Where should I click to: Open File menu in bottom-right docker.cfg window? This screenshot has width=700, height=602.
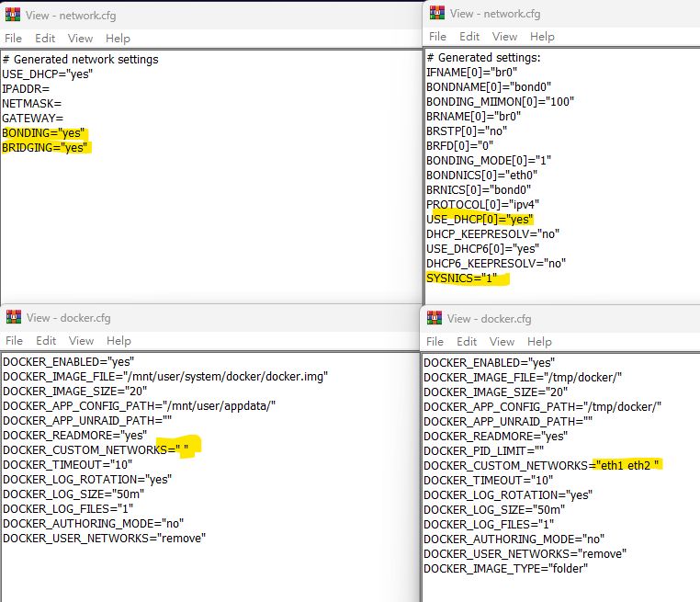tap(435, 342)
